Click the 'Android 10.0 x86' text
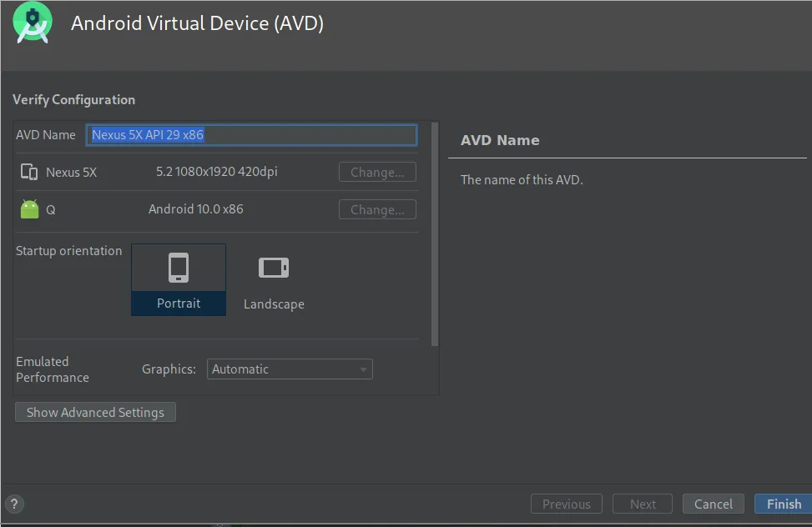 196,209
